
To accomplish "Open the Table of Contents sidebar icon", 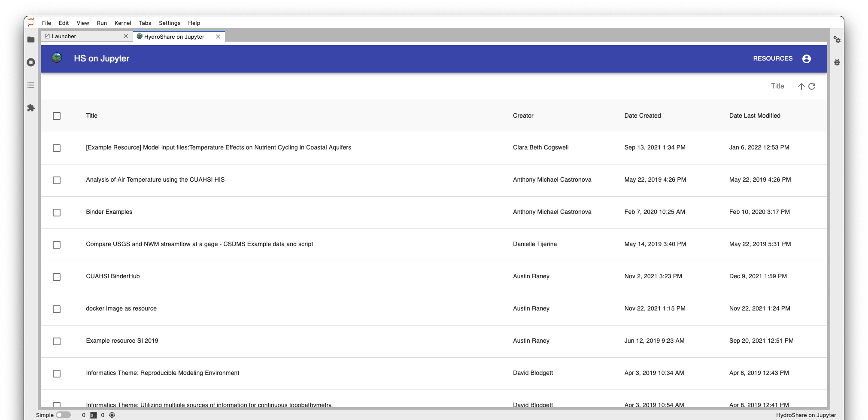I will 31,85.
